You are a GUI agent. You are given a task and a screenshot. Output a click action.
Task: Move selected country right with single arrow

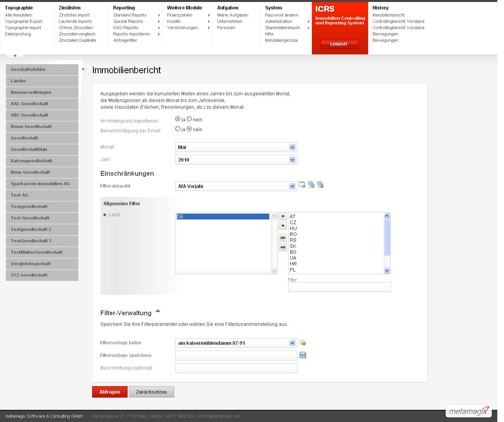point(283,216)
